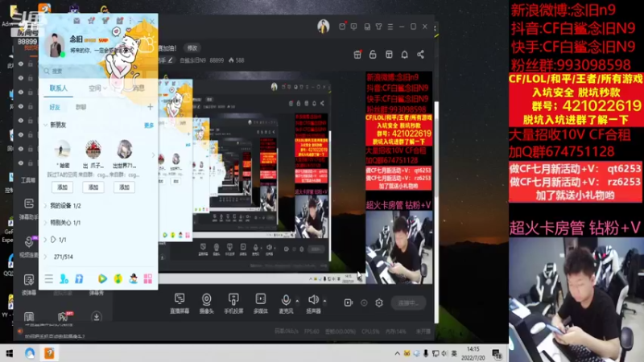Switch to the 联系人 contacts tab
This screenshot has height=362, width=644.
pyautogui.click(x=58, y=88)
